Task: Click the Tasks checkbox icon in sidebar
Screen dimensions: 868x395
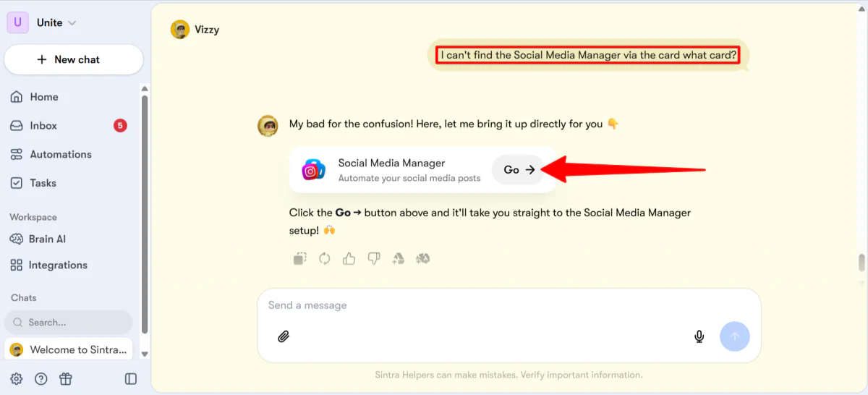Action: tap(17, 183)
